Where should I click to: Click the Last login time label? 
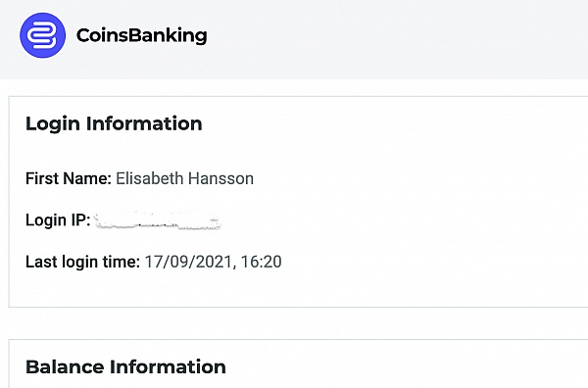coord(82,262)
